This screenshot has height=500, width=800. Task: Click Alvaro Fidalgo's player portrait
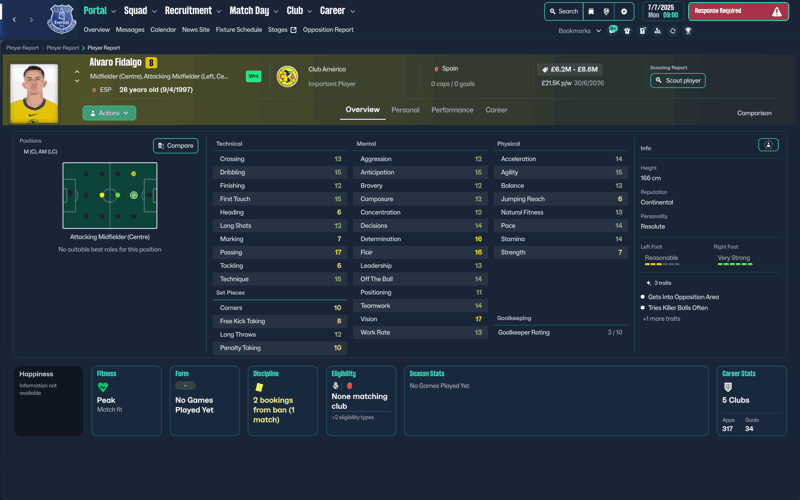click(34, 93)
